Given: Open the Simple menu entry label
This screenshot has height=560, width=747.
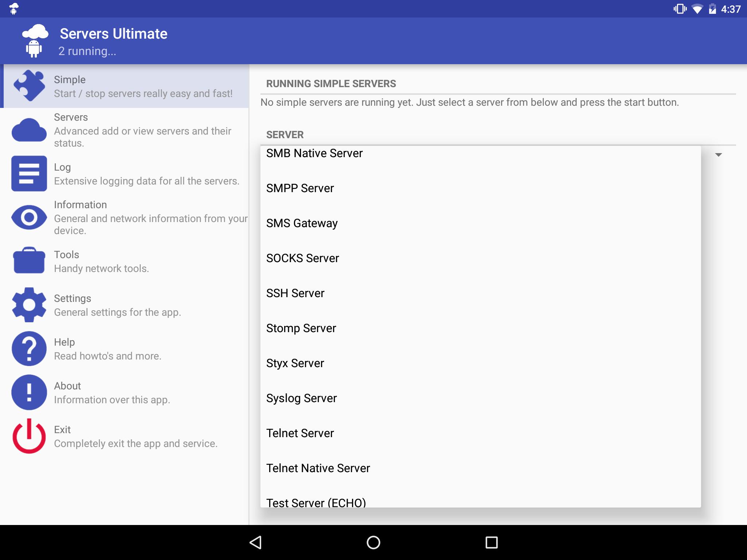Looking at the screenshot, I should pyautogui.click(x=70, y=79).
